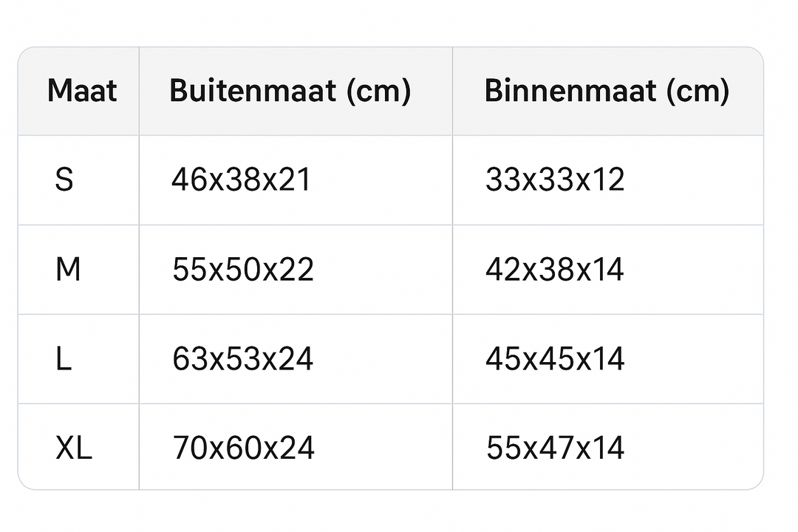The width and height of the screenshot is (798, 532).
Task: Click the 63x53x24 outer dimension cell
Action: pos(243,359)
